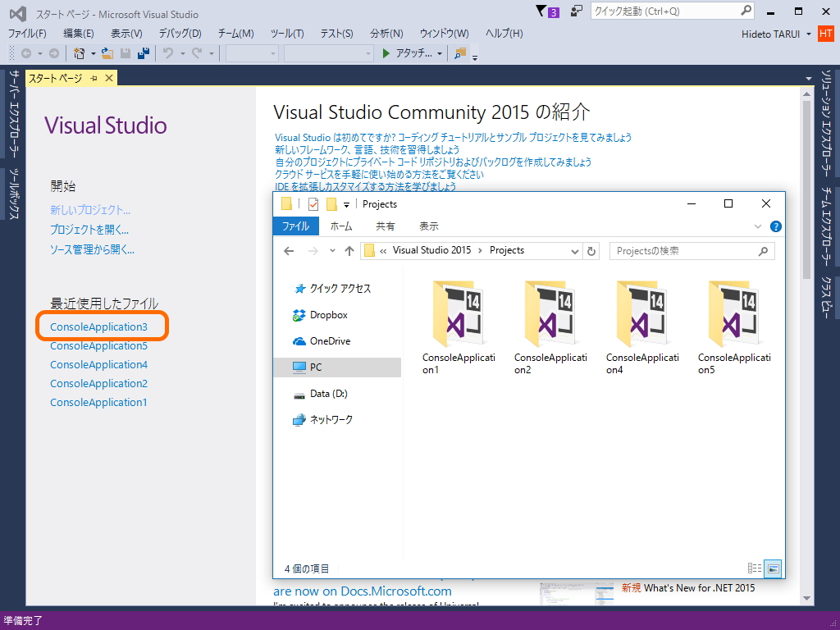Click the Properties checkmark icon in Explorer title bar
Screen dimensions: 840x630
pos(313,204)
